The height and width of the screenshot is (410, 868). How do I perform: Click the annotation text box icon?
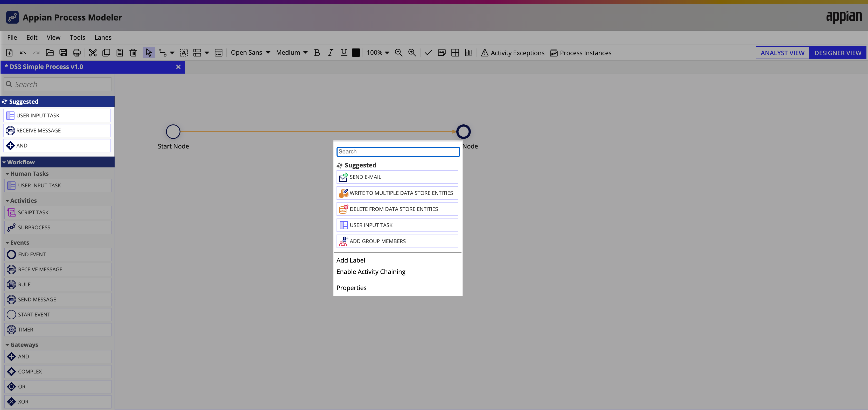(184, 53)
